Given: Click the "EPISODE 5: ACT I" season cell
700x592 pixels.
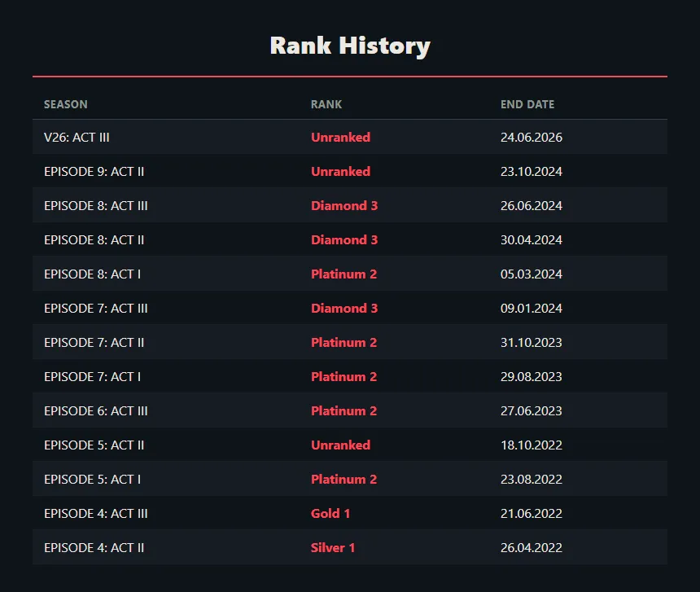Looking at the screenshot, I should (93, 480).
